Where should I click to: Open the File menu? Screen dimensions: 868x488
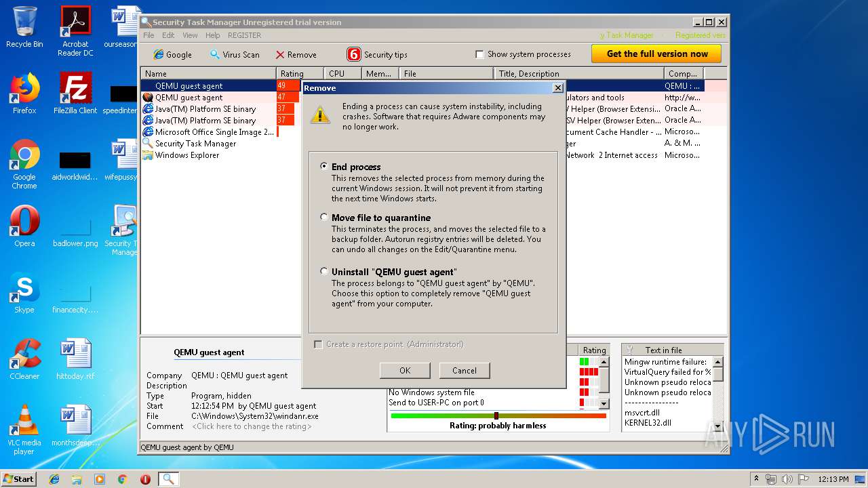(149, 35)
